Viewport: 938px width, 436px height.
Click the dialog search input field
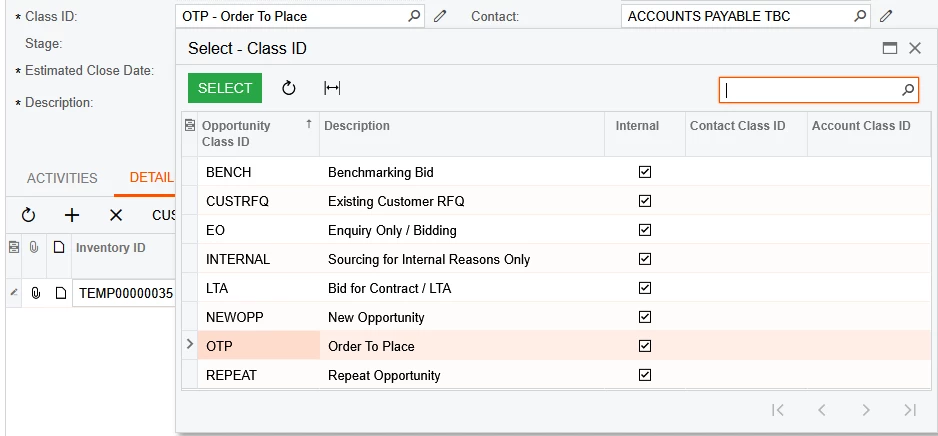point(808,90)
